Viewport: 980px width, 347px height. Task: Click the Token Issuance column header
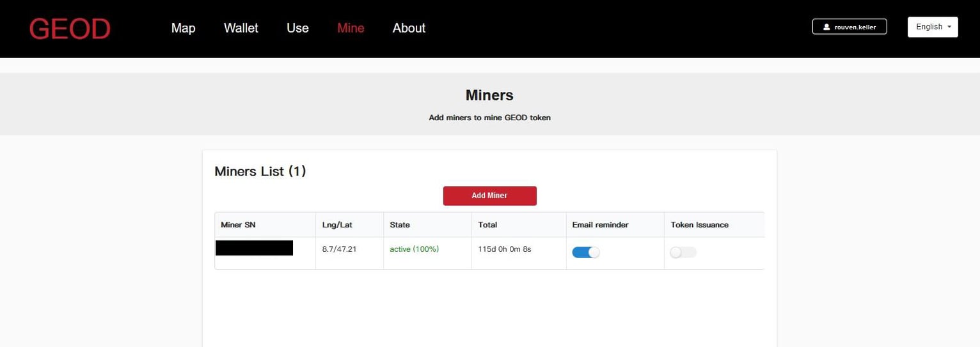click(699, 225)
